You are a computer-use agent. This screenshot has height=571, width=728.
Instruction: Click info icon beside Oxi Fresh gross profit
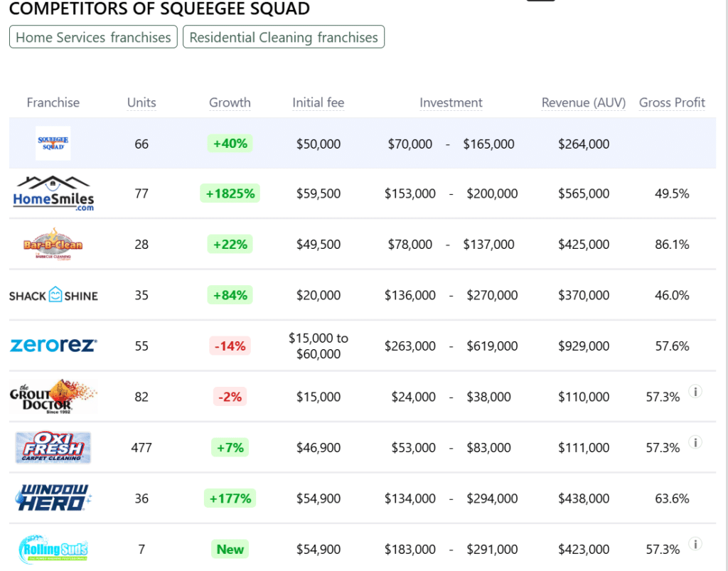[695, 442]
